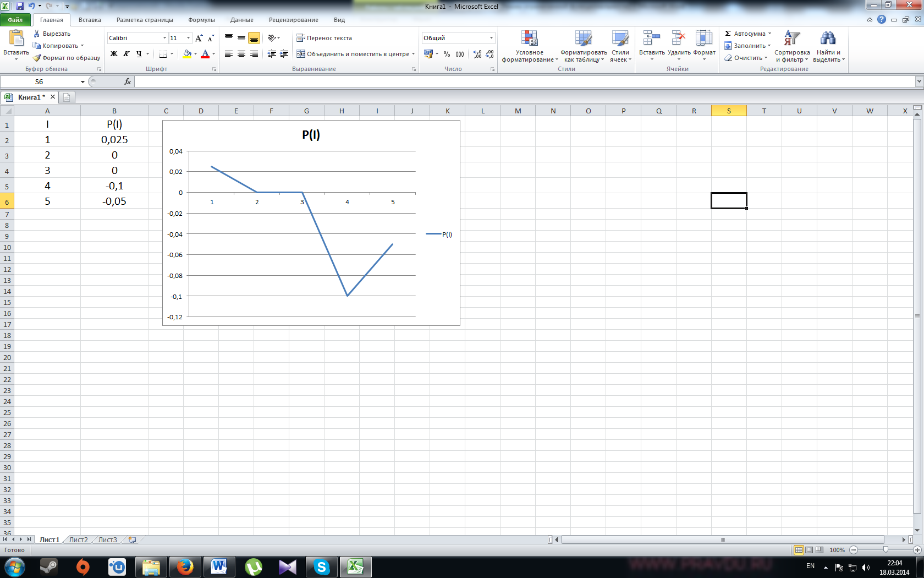Image resolution: width=924 pixels, height=578 pixels.
Task: Click zoom in plus button
Action: click(x=917, y=550)
